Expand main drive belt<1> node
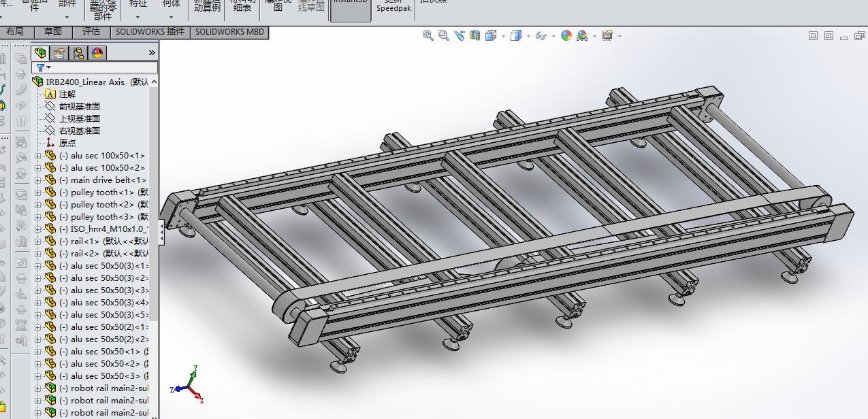Viewport: 868px width, 419px height. point(38,180)
